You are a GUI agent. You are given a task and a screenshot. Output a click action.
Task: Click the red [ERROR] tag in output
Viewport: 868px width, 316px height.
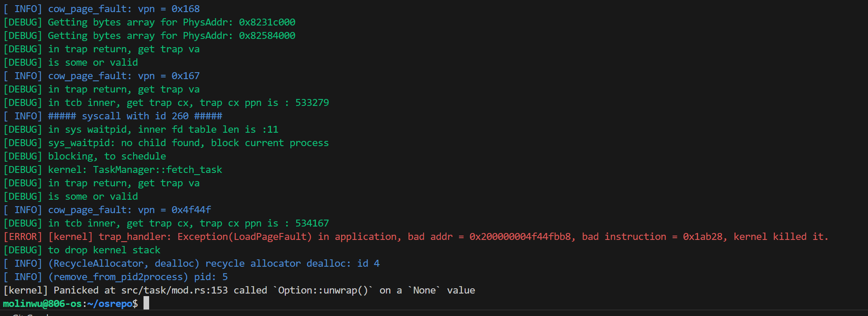pyautogui.click(x=23, y=237)
